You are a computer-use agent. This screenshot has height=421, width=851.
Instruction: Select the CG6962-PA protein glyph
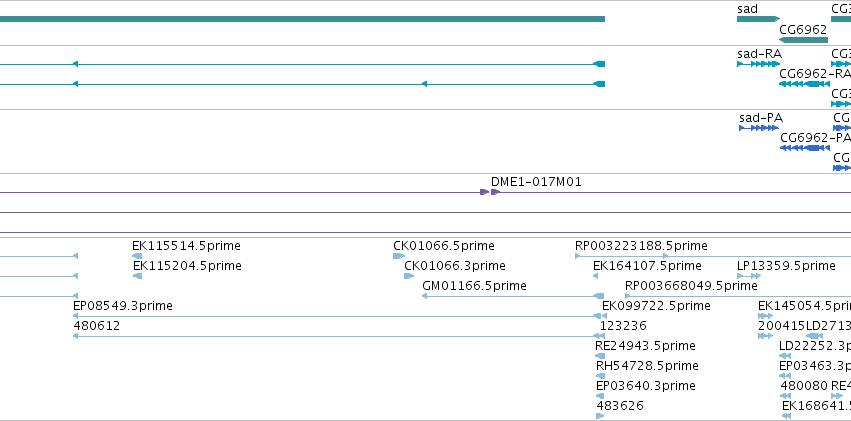(805, 148)
